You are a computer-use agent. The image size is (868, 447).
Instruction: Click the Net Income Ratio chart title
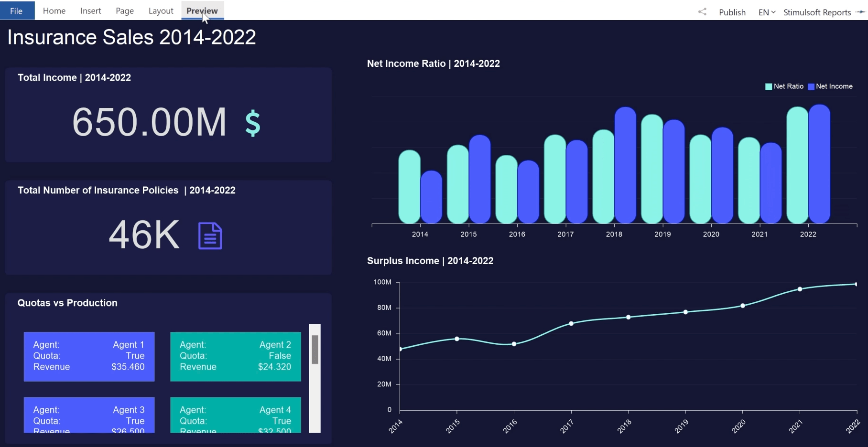click(434, 64)
